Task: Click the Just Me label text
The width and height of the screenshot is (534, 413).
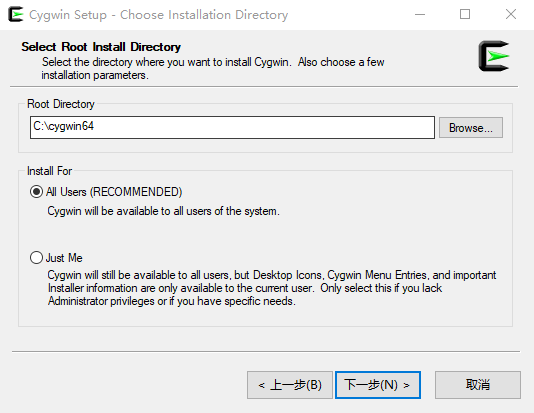Action: coord(64,258)
